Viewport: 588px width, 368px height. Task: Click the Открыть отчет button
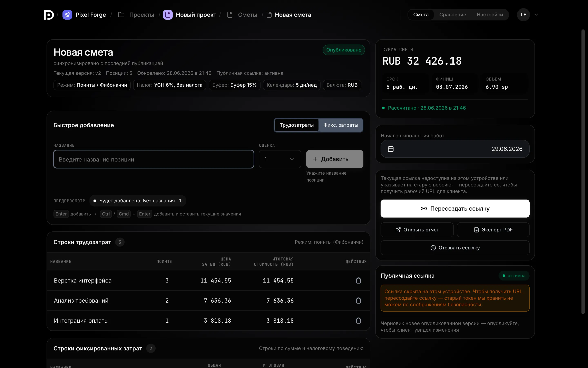coord(417,230)
